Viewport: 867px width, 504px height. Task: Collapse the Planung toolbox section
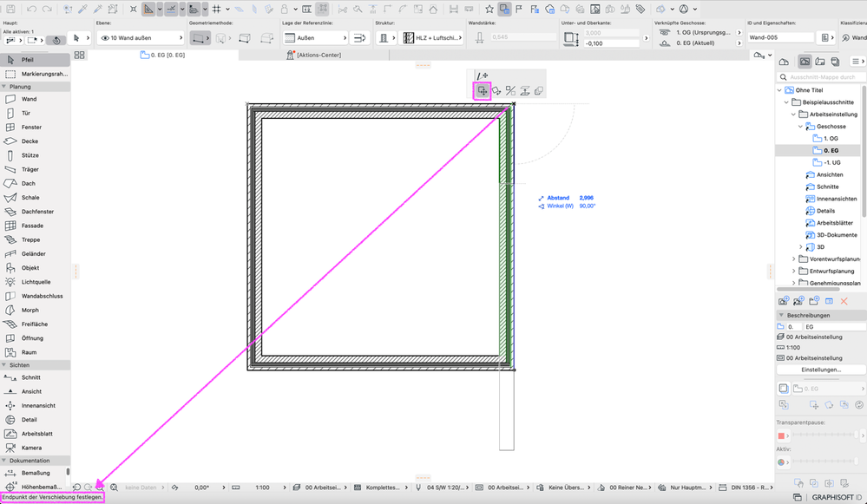pos(3,87)
